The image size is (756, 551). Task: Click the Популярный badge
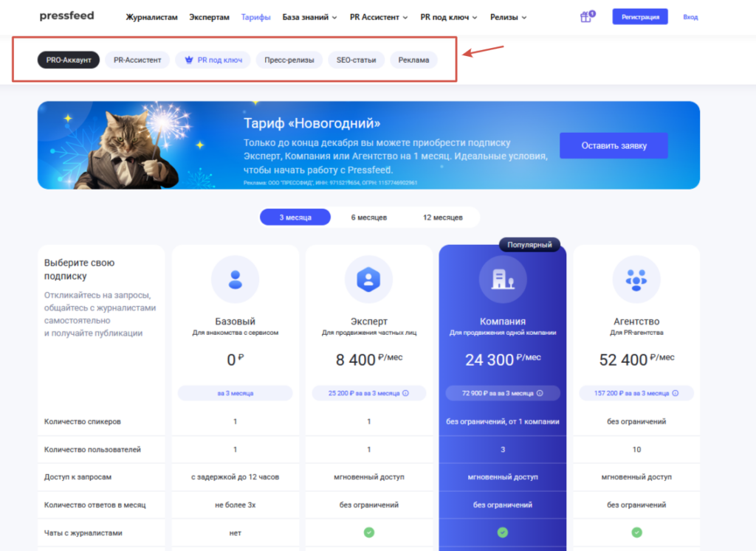click(x=529, y=245)
